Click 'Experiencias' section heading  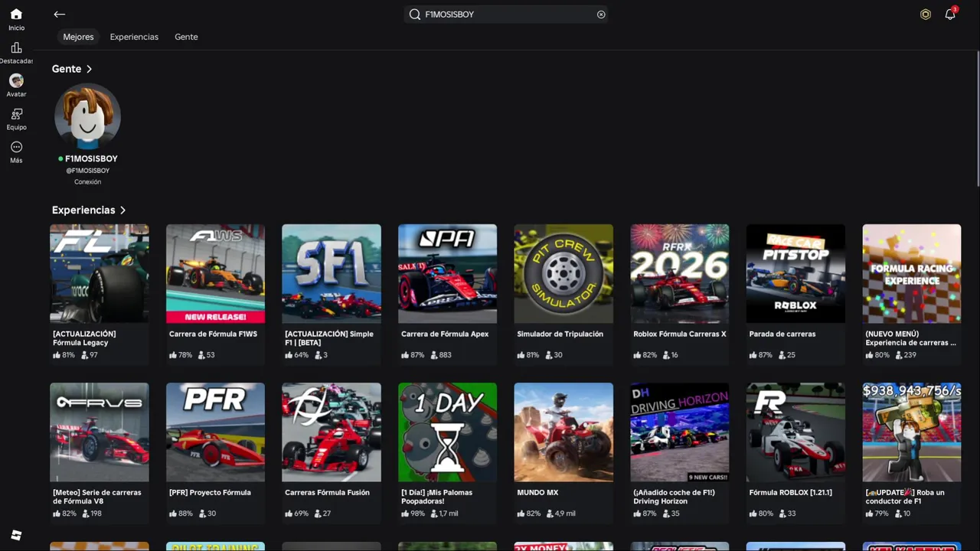pos(83,210)
